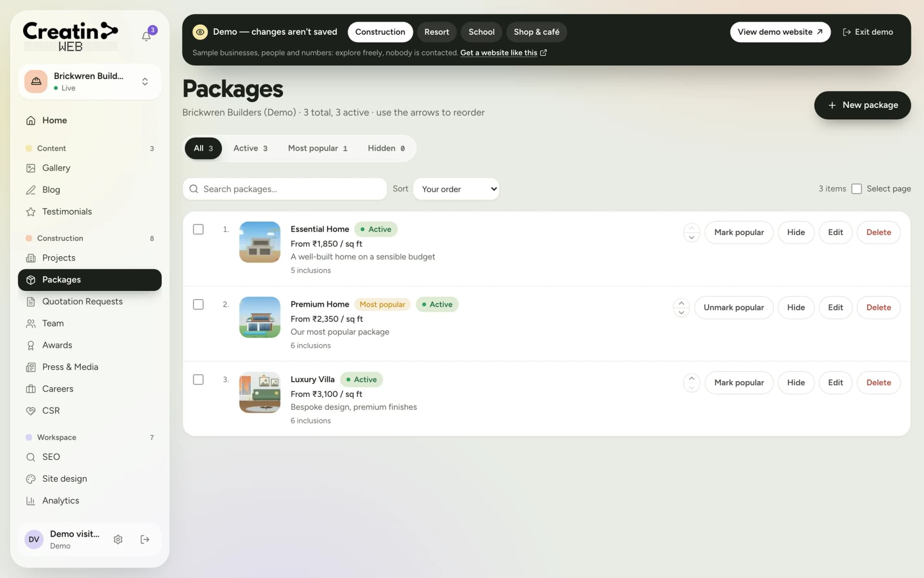Check the Select page checkbox
Screen dimensions: 924x578
[857, 189]
